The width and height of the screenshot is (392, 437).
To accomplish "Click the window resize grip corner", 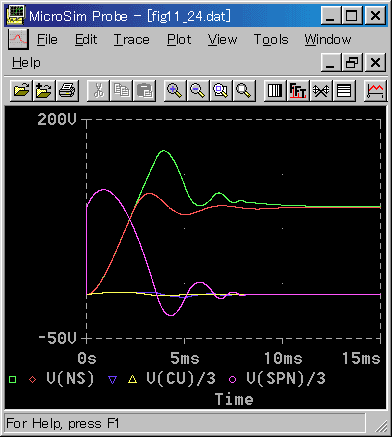I will pos(380,426).
